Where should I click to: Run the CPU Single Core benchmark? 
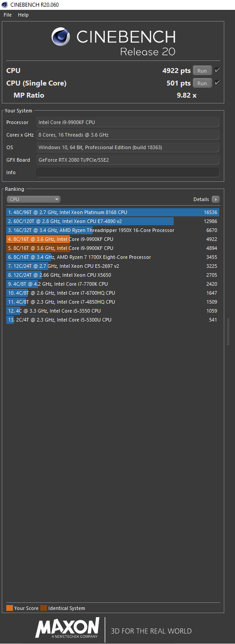202,83
